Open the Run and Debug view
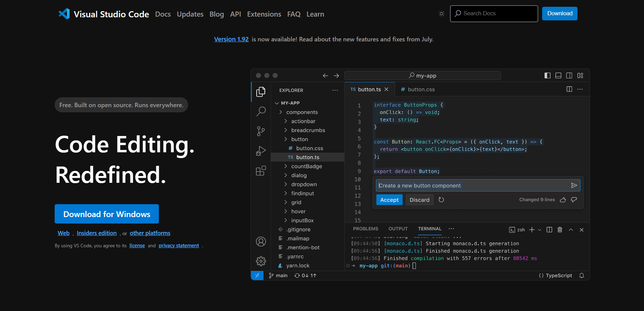The width and height of the screenshot is (644, 311). [261, 151]
